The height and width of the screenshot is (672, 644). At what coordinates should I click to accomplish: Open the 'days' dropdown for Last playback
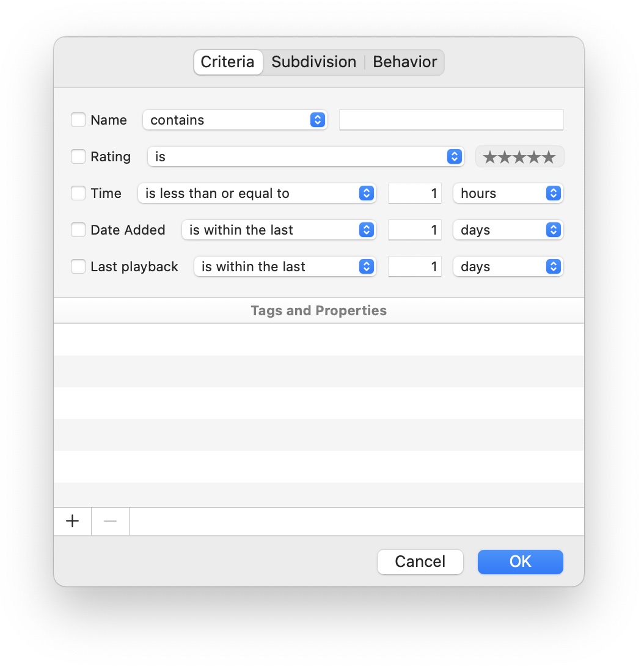[x=552, y=266]
